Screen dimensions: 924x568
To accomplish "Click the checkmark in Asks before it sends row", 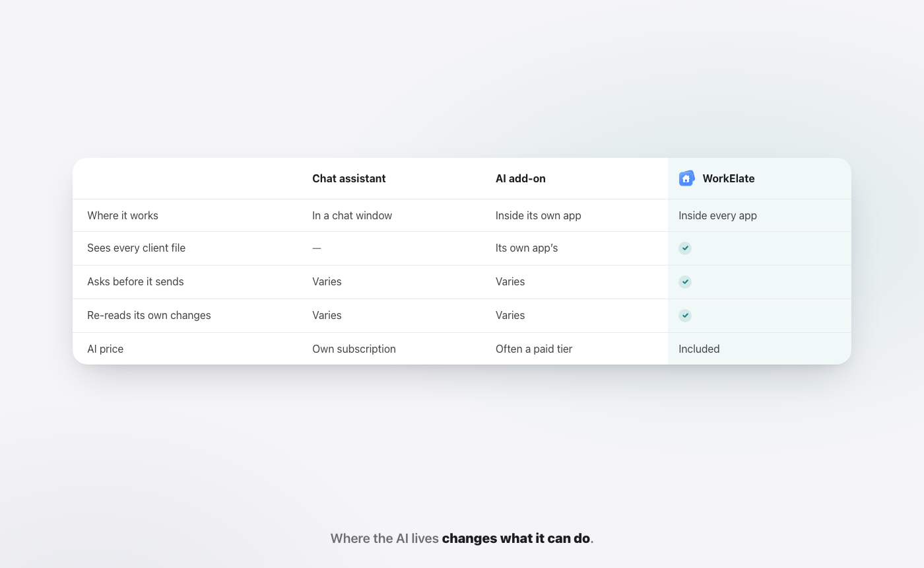I will point(685,282).
